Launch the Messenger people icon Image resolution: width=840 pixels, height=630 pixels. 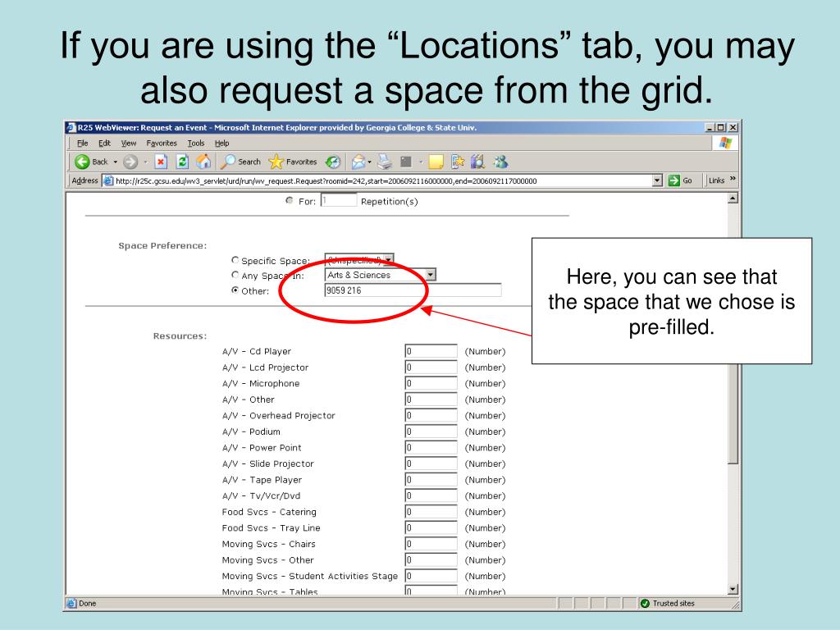[501, 162]
